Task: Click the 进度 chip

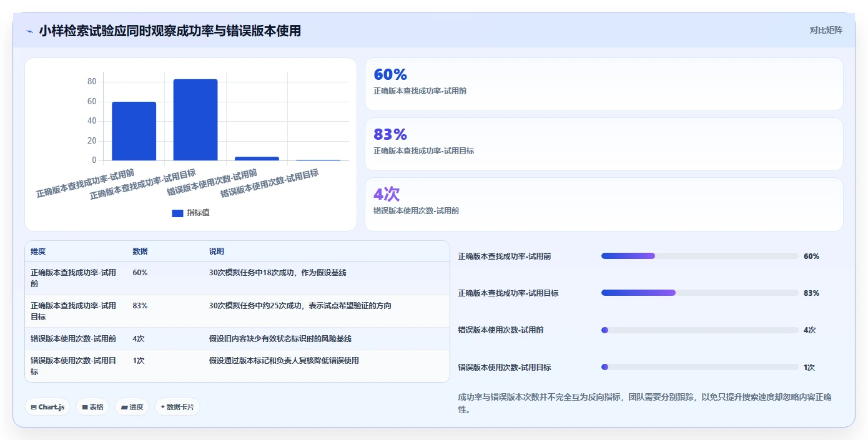Action: point(132,407)
